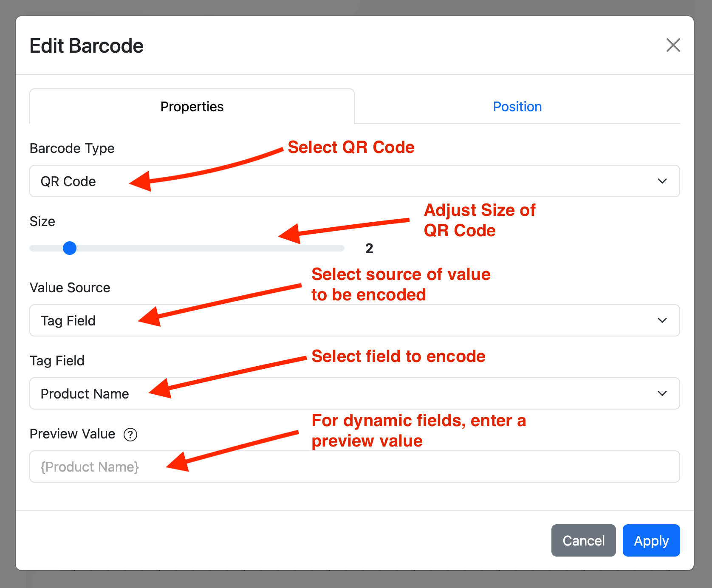Select the Properties tab

tap(192, 107)
